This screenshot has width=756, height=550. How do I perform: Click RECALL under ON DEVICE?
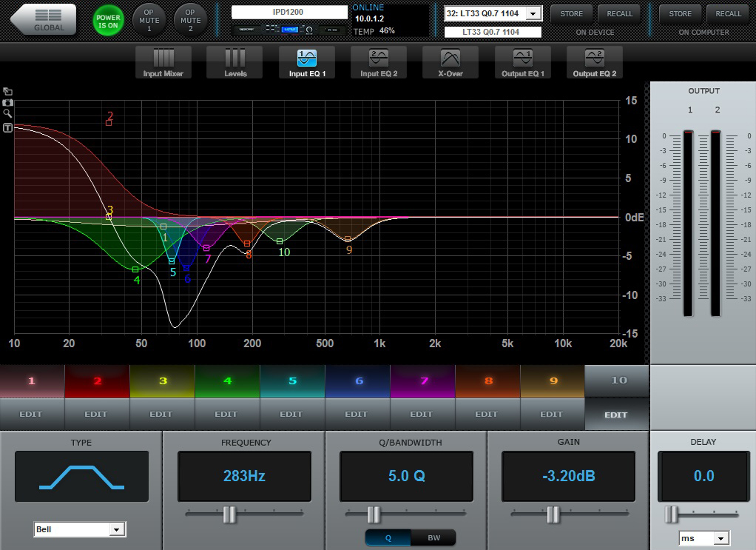click(619, 14)
